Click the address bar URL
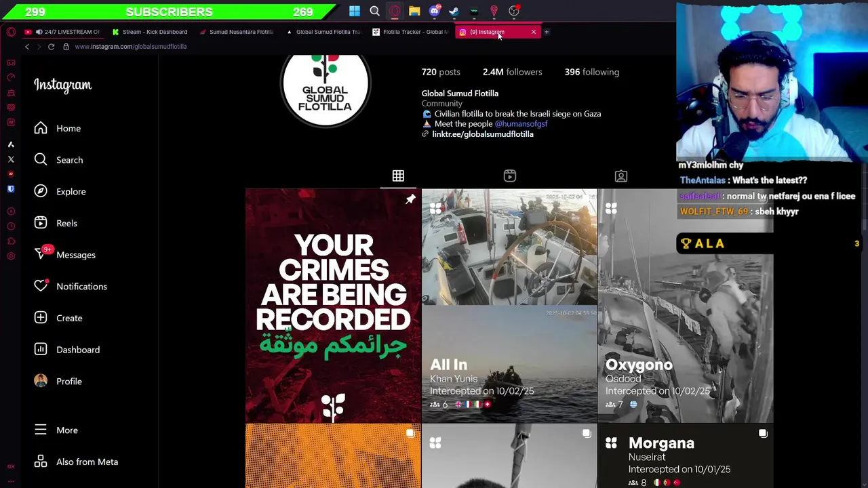This screenshot has width=868, height=488. pyautogui.click(x=131, y=47)
